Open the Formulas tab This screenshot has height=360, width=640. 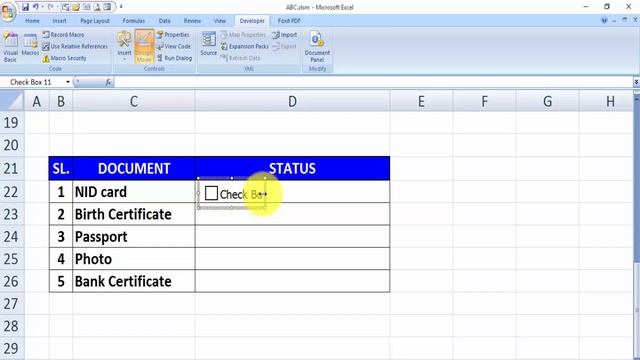[x=133, y=21]
